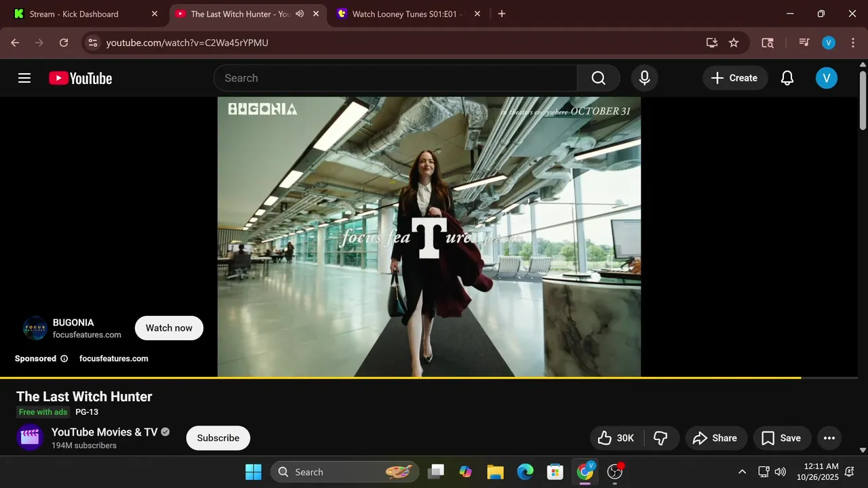Click the YouTube search magnifier button
This screenshot has width=868, height=488.
(598, 78)
